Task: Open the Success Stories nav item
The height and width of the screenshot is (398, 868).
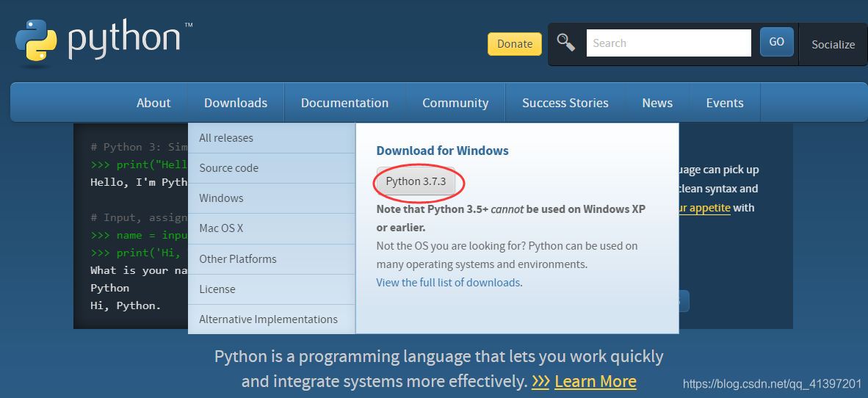Action: [565, 103]
